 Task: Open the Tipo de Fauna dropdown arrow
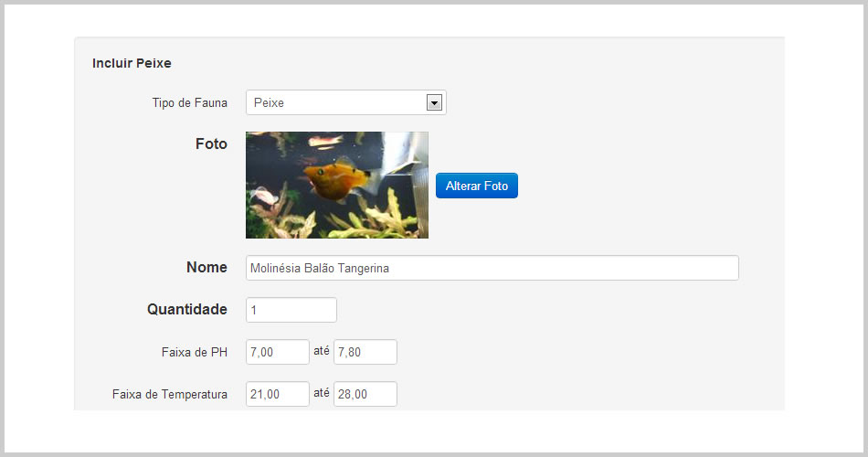tap(434, 102)
